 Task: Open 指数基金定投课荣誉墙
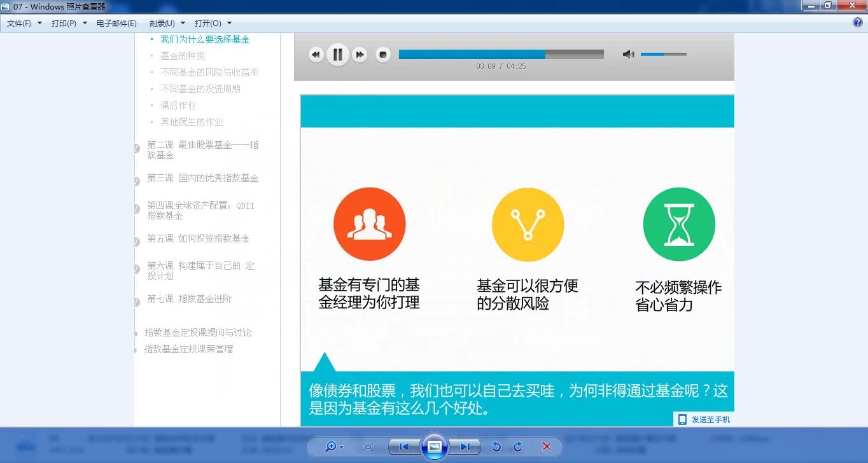pyautogui.click(x=188, y=349)
